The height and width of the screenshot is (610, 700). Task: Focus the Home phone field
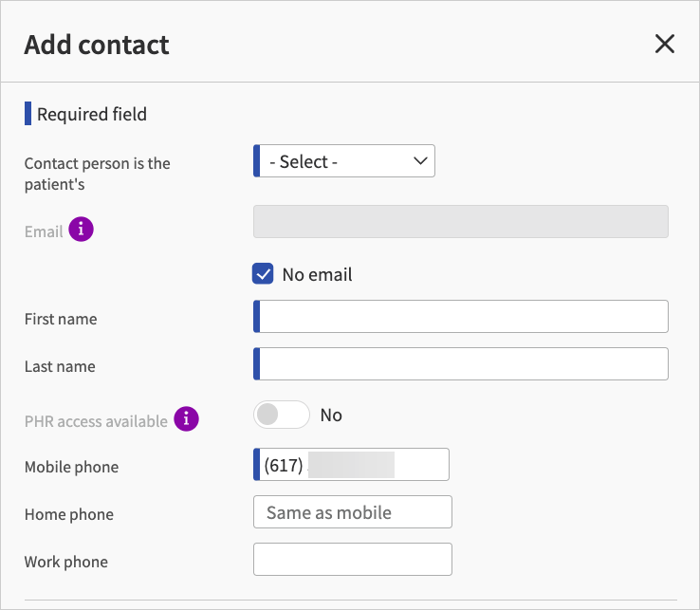coord(352,512)
